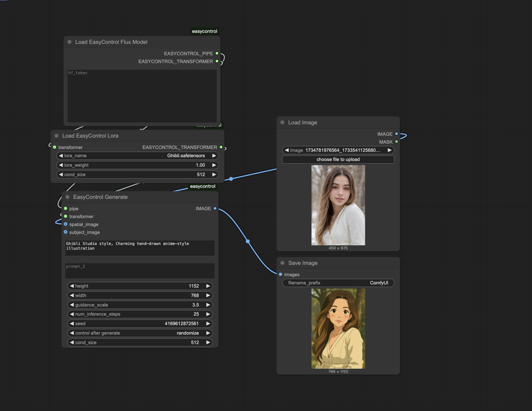The height and width of the screenshot is (411, 532).
Task: Click choose file to upload button
Action: (338, 159)
